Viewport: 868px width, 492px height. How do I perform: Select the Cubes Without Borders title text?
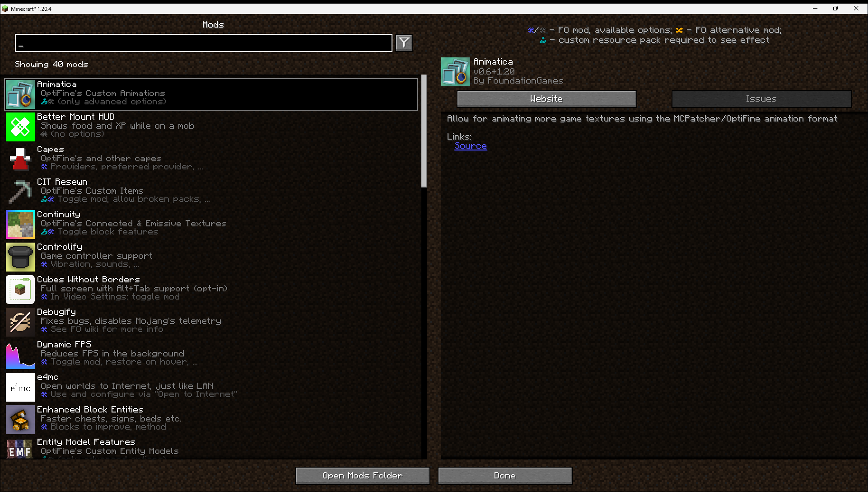point(89,280)
